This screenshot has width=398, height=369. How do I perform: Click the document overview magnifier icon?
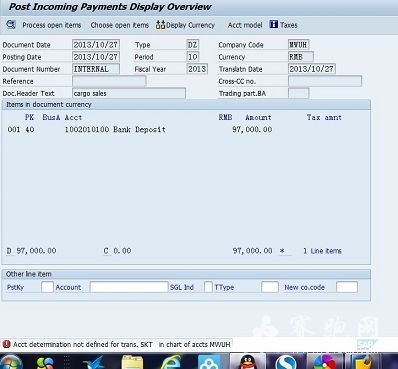(x=11, y=25)
